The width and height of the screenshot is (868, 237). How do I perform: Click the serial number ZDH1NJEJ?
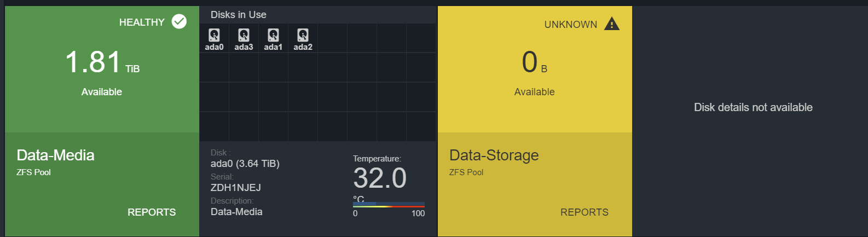236,188
